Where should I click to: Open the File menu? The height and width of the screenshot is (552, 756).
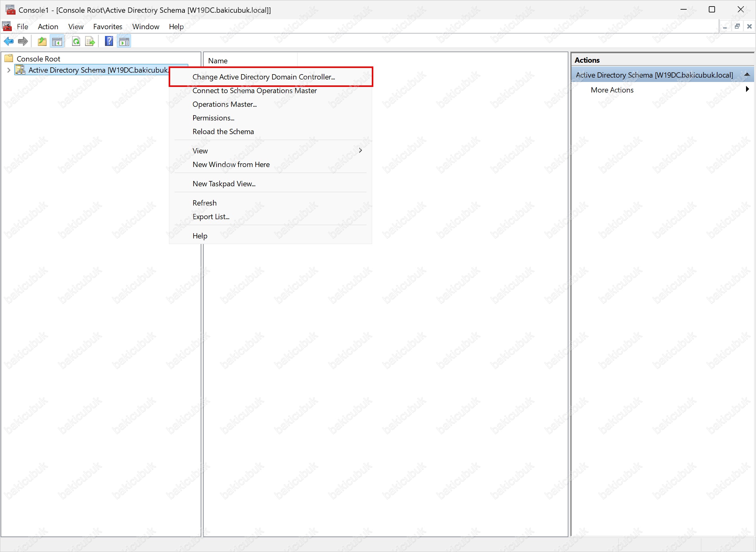click(x=22, y=26)
